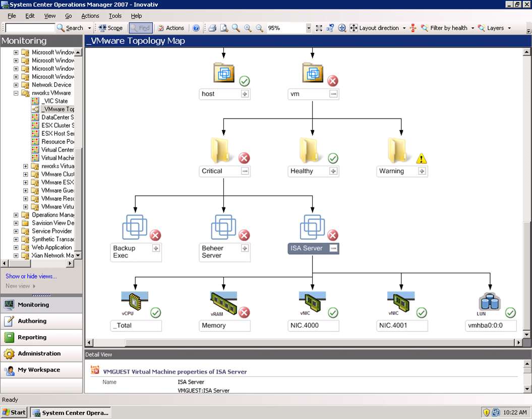Select the Backup Exec virtual machine icon
This screenshot has height=419, width=532.
pos(135,227)
